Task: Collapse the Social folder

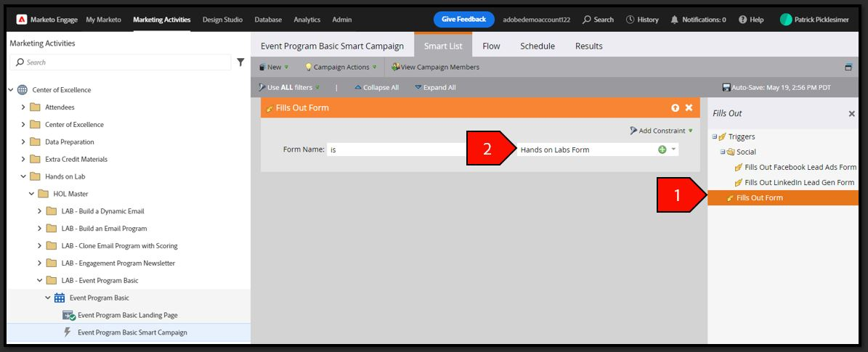Action: click(x=723, y=152)
